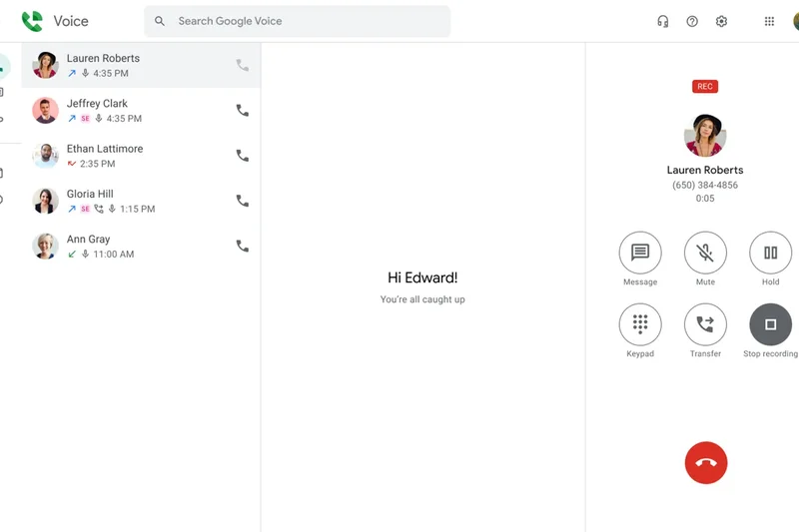The height and width of the screenshot is (532, 799).
Task: Click the SE badge under Jeffrey Clark
Action: (85, 119)
